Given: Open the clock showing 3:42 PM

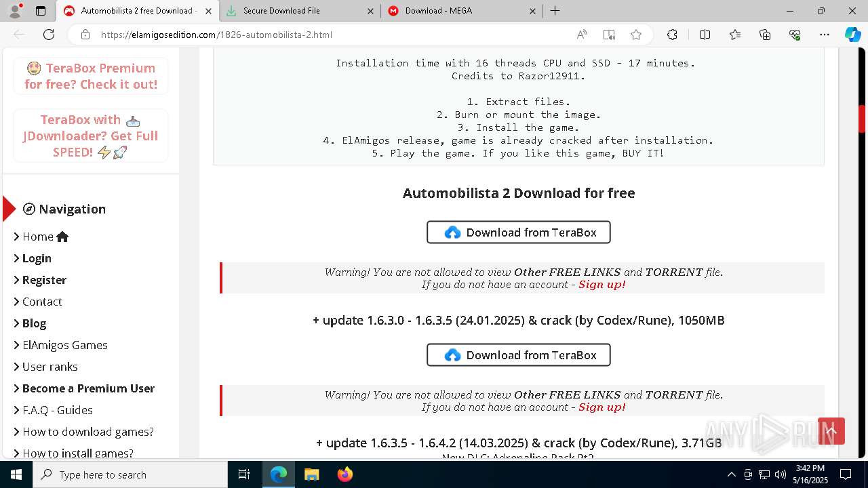Looking at the screenshot, I should (812, 474).
